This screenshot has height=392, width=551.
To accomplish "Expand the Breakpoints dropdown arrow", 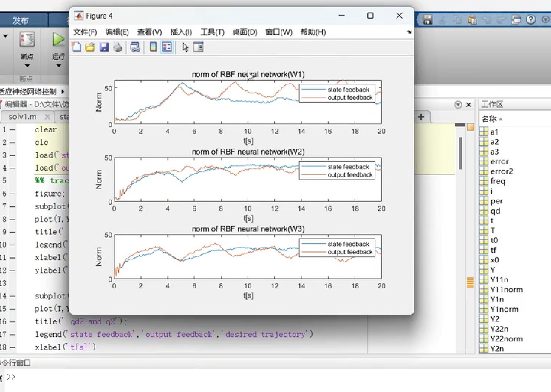I will [x=27, y=66].
